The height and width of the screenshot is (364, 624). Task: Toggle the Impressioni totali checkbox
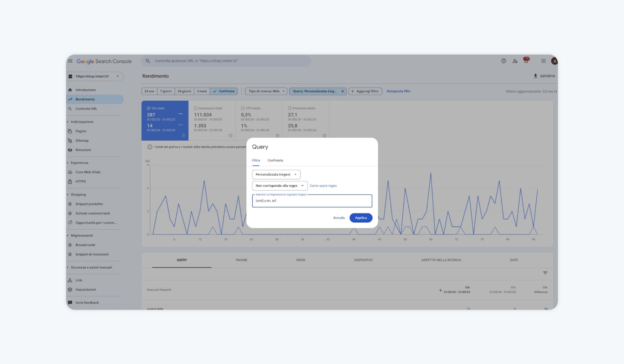(196, 108)
